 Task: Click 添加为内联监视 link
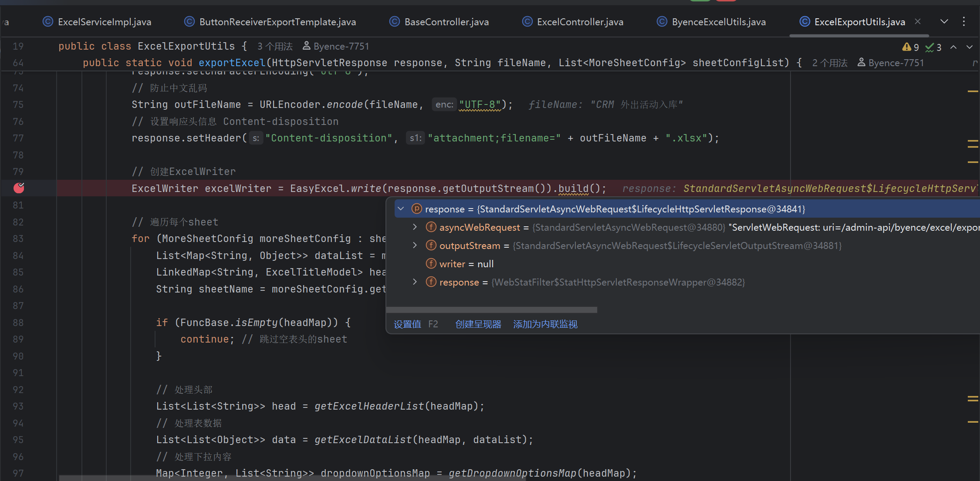coord(545,324)
